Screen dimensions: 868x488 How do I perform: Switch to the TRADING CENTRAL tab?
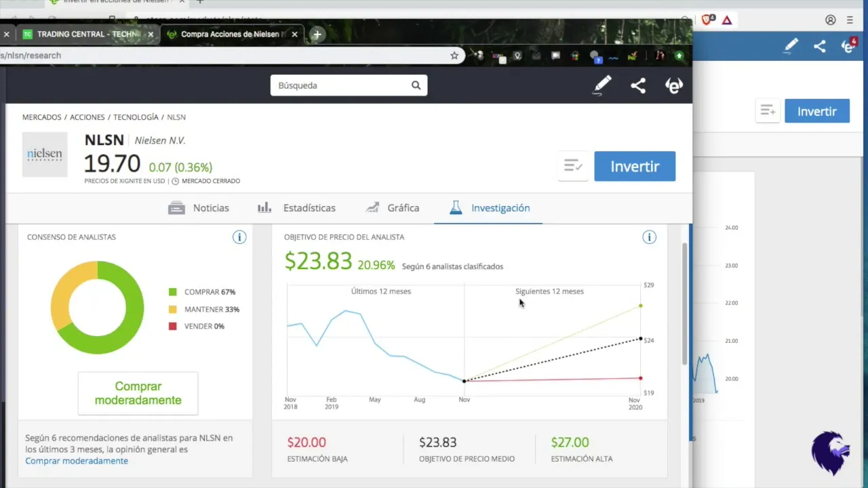88,35
